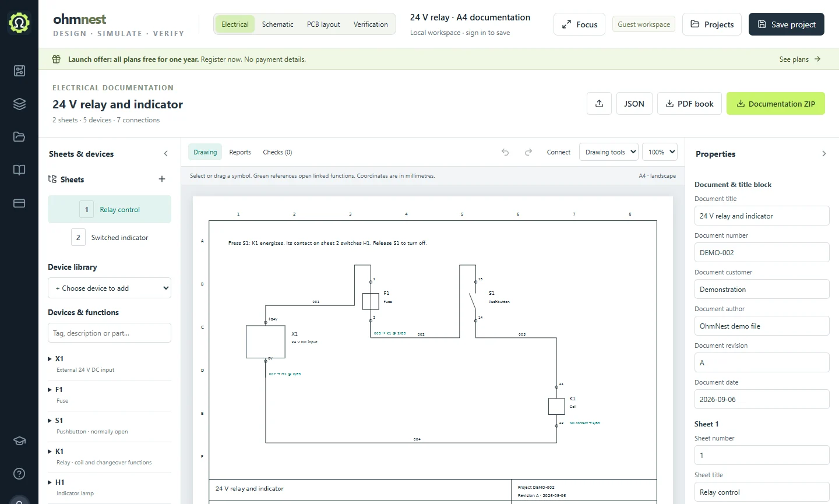839x504 pixels.
Task: Click the gift icon in launch offer banner
Action: pos(57,59)
